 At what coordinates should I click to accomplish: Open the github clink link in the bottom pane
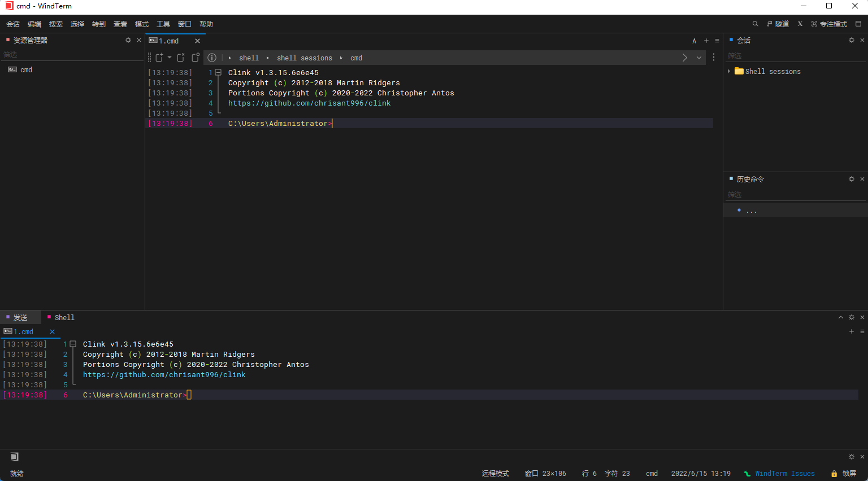[164, 375]
